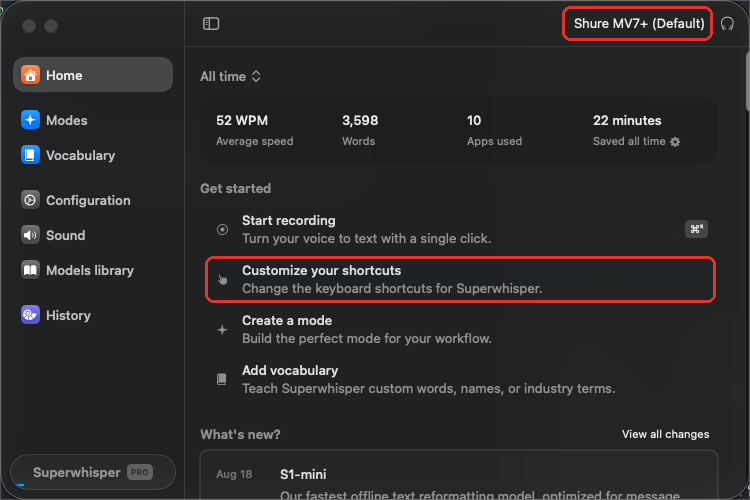Select the Add vocabulary title
This screenshot has width=750, height=500.
tap(290, 370)
